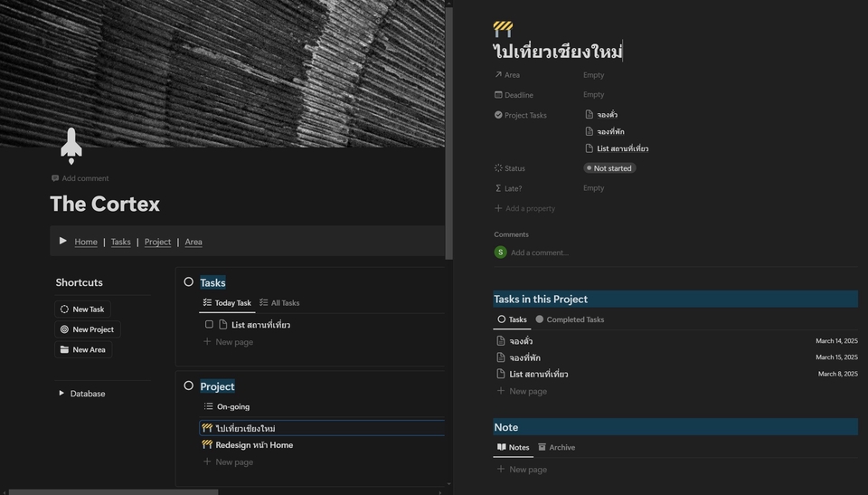Switch to All Tasks tab

[x=279, y=303]
